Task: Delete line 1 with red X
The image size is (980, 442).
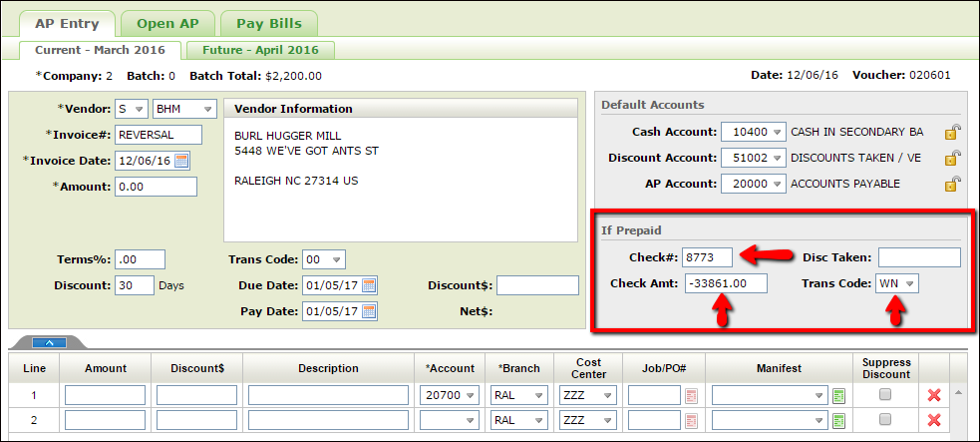Action: coord(934,395)
